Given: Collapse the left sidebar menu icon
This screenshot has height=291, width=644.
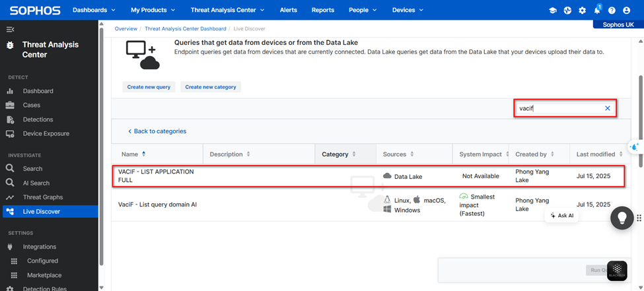Looking at the screenshot, I should (x=10, y=30).
